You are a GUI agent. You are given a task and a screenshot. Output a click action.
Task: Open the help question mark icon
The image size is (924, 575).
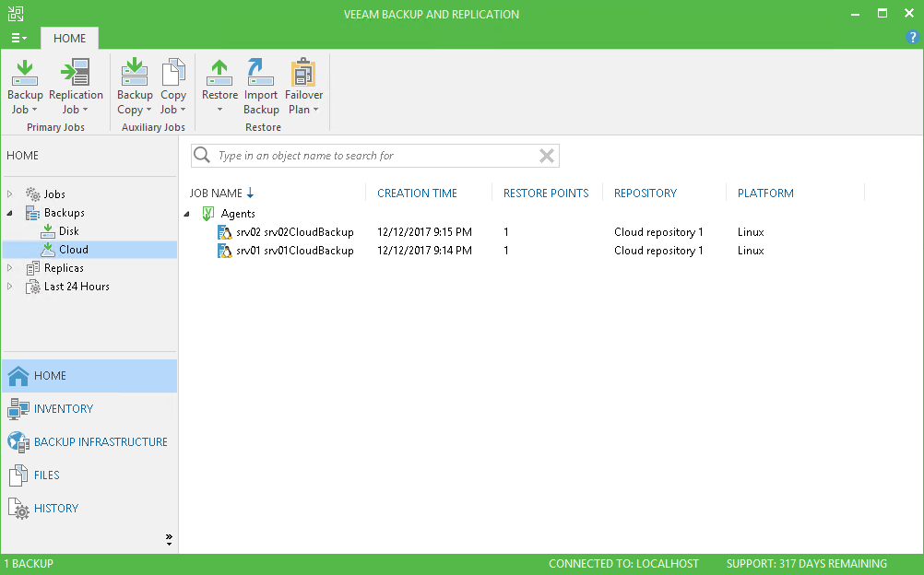(x=912, y=38)
